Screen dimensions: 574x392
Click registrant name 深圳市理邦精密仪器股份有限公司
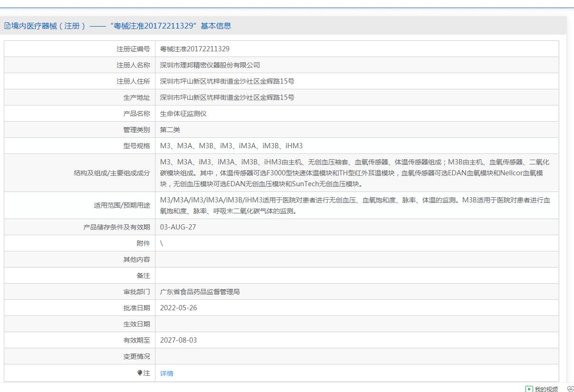click(210, 65)
